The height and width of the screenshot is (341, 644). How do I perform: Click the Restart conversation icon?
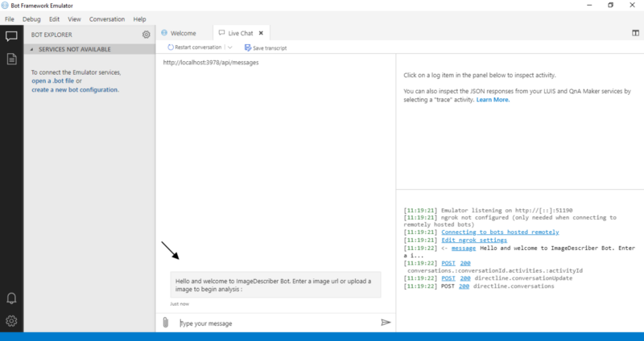pos(171,47)
